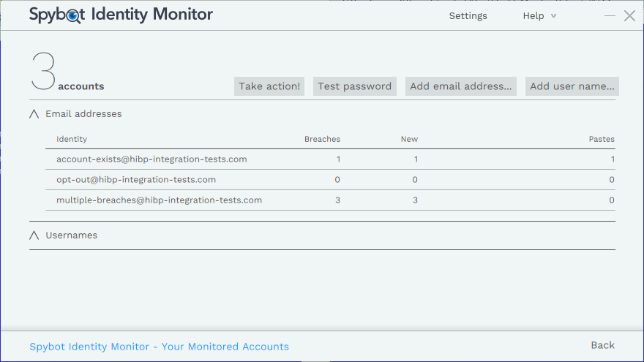Select multiple-breaches@hibp-integration-tests.com row
644x362 pixels.
pos(330,200)
